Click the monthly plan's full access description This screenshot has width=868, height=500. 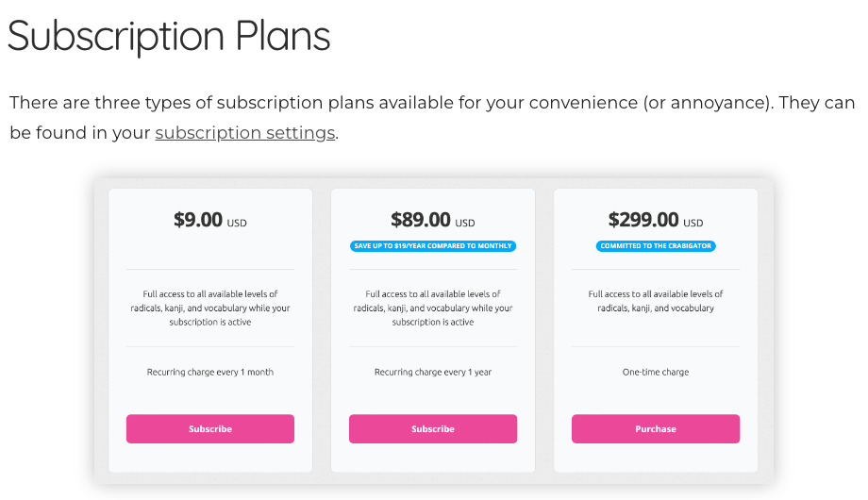click(x=210, y=308)
